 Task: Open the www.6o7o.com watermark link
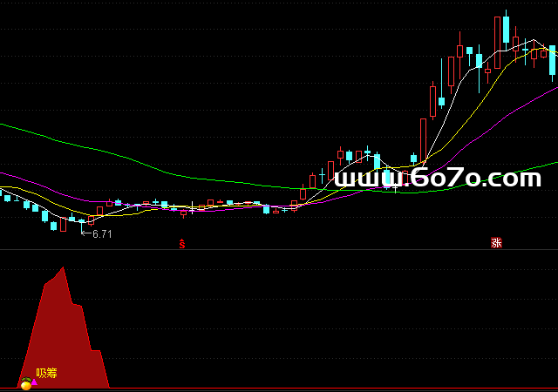(438, 179)
